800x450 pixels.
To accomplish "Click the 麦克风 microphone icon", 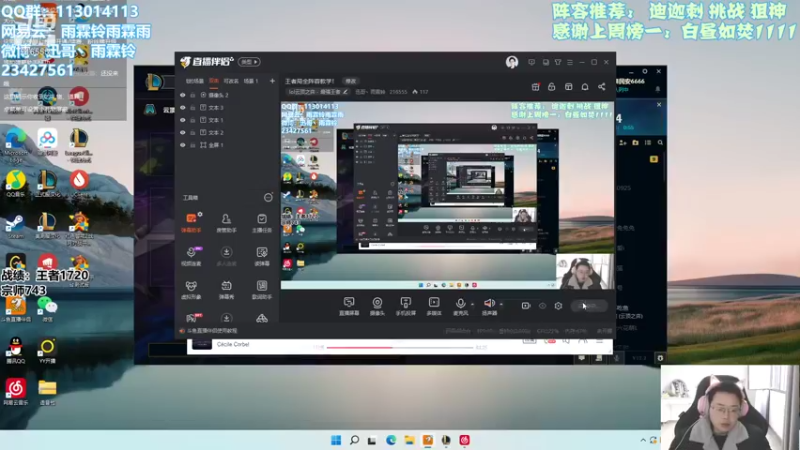I will tap(460, 306).
